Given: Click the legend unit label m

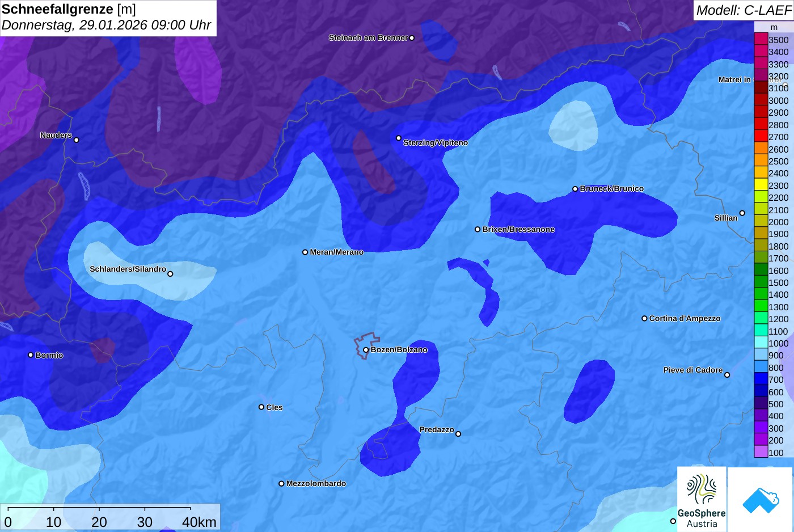Looking at the screenshot, I should tap(774, 27).
